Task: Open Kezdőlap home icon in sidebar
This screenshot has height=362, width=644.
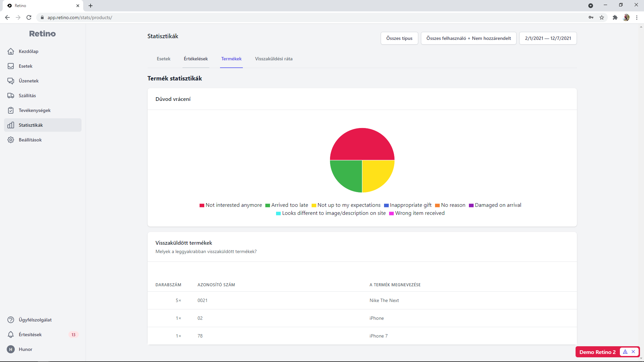Action: (11, 51)
